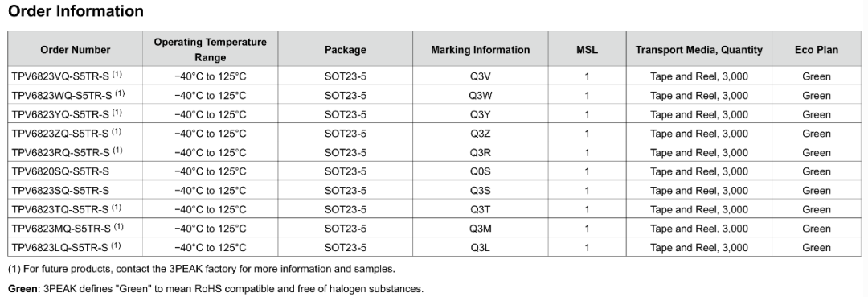Image resolution: width=868 pixels, height=297 pixels.
Task: Select the Order Number column header
Action: click(x=76, y=50)
